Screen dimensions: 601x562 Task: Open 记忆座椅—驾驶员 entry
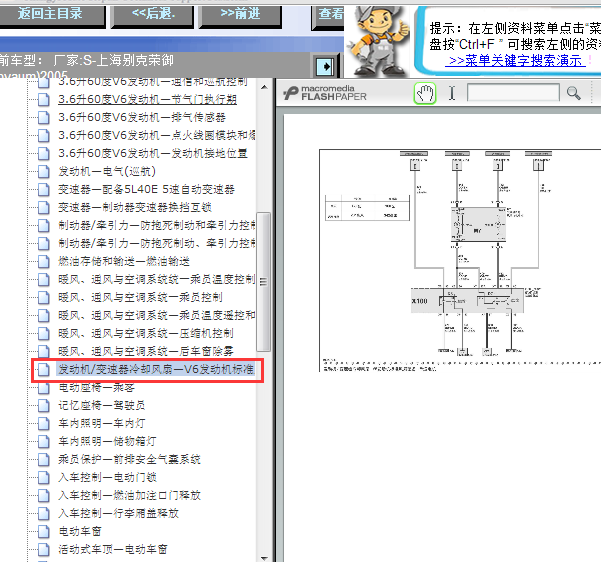[102, 406]
